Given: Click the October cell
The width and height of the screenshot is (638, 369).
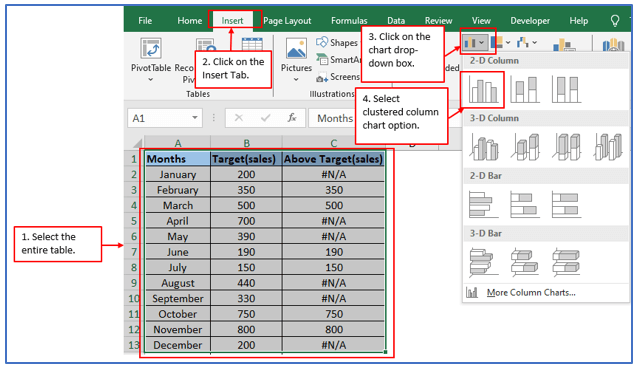Looking at the screenshot, I should coord(177,314).
